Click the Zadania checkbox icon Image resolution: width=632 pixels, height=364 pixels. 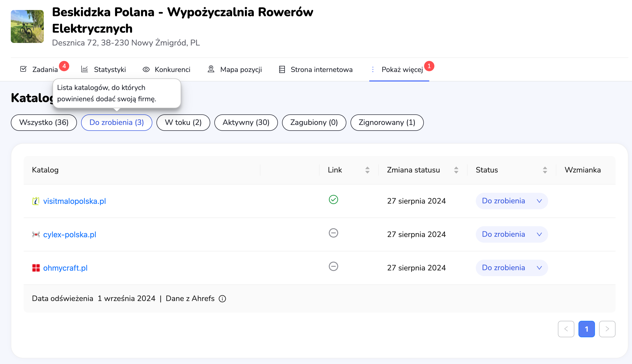click(x=23, y=69)
